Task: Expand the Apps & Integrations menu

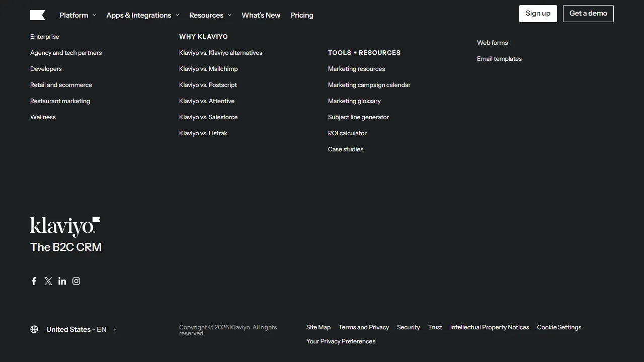Action: (142, 15)
